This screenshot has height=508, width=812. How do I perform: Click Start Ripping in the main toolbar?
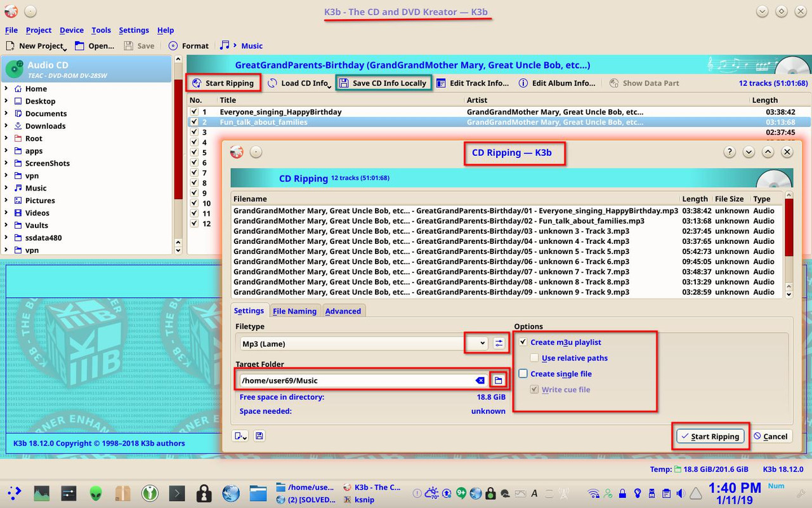pos(223,83)
